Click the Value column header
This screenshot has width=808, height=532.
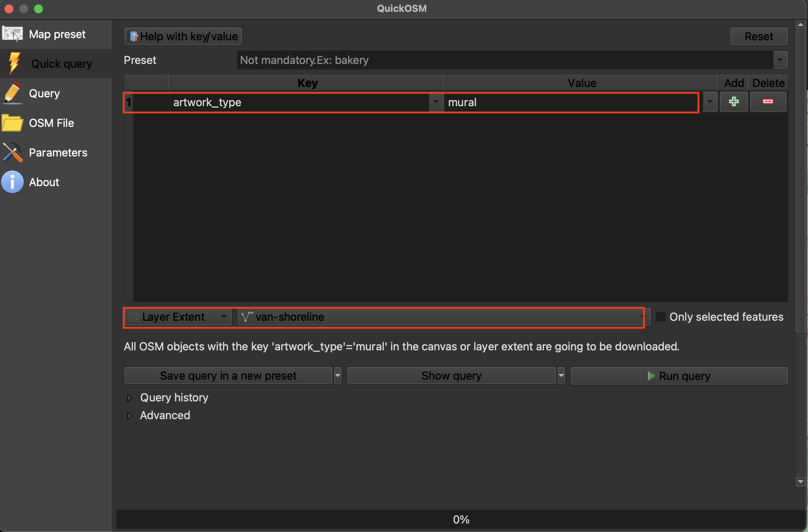[x=581, y=83]
